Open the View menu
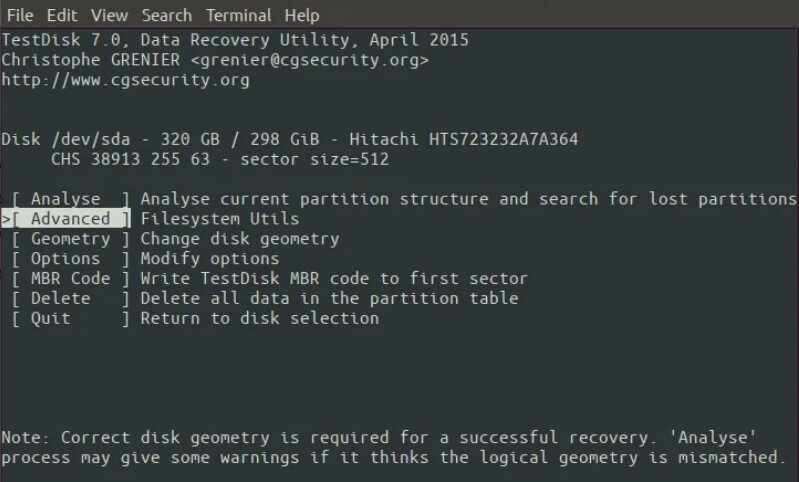 pos(110,15)
